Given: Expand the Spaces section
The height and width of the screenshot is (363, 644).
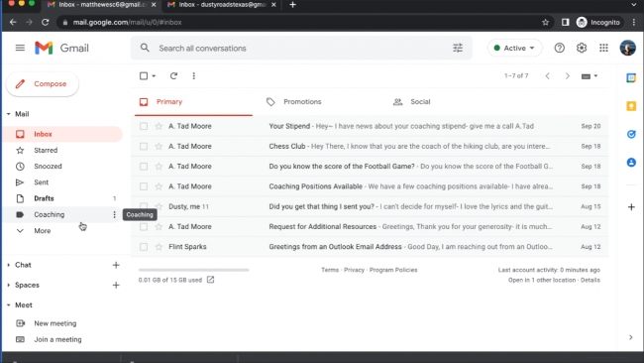Looking at the screenshot, I should [x=9, y=285].
